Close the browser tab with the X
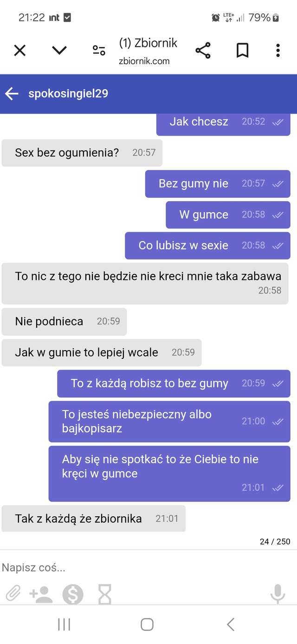The height and width of the screenshot is (644, 297). tap(19, 50)
